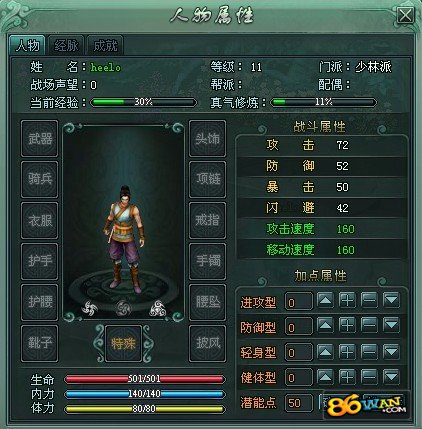The height and width of the screenshot is (429, 422).
Task: Switch to the 成就 tab
Action: pyautogui.click(x=105, y=45)
